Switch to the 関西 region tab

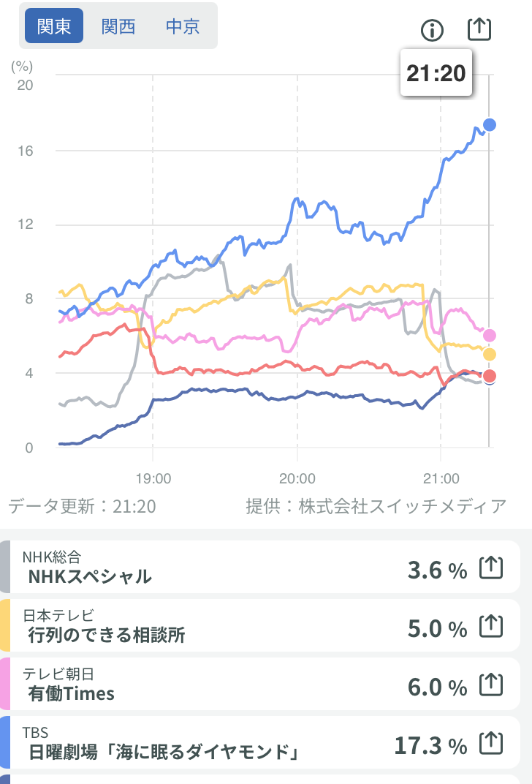(118, 27)
